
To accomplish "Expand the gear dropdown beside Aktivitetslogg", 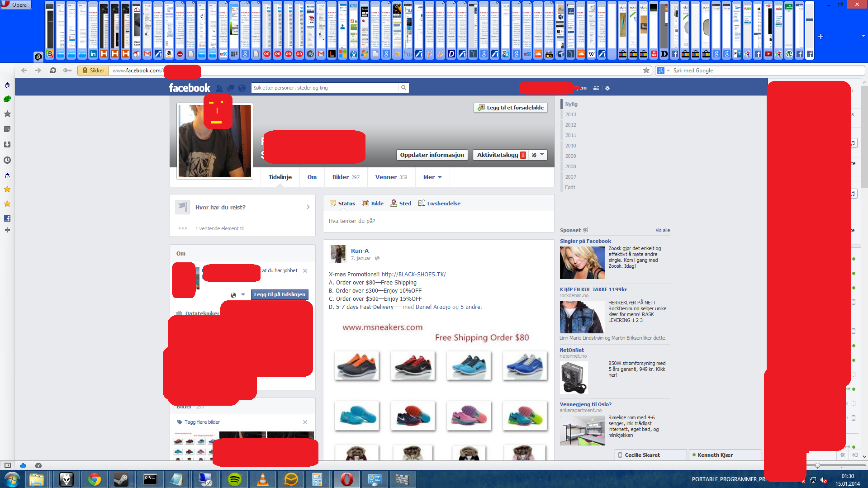I will (538, 155).
